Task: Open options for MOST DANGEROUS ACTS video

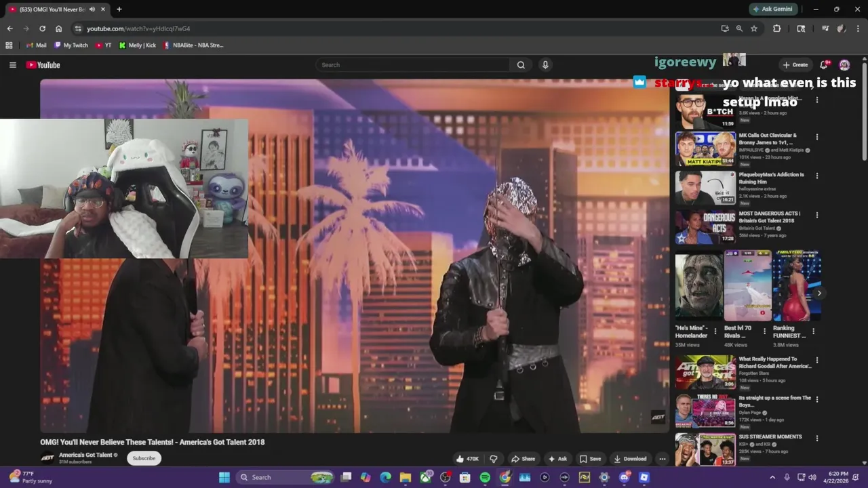Action: (x=816, y=216)
